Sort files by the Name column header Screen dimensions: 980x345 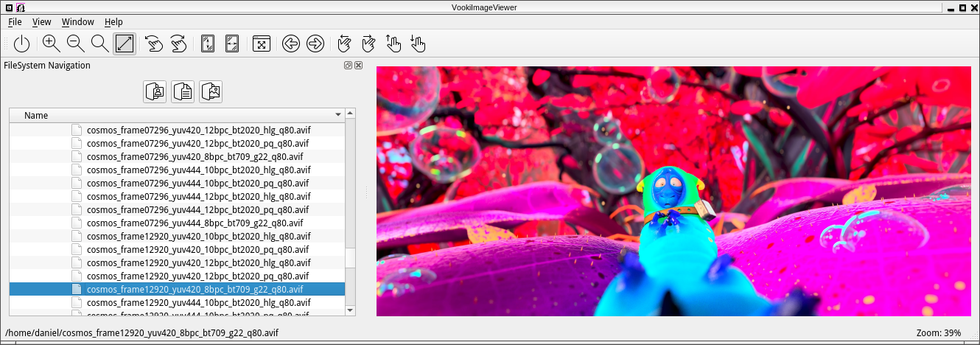[x=177, y=115]
